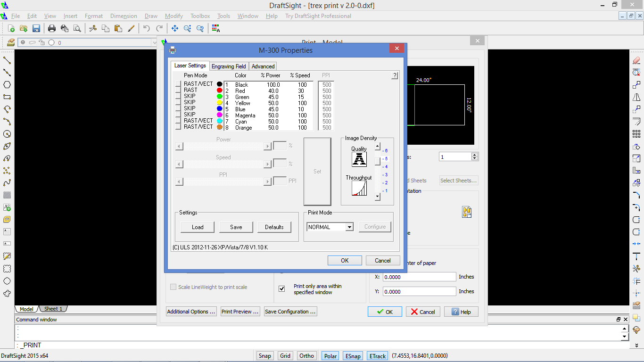Click the Properties palette icon
This screenshot has height=362, width=644.
pyautogui.click(x=216, y=28)
